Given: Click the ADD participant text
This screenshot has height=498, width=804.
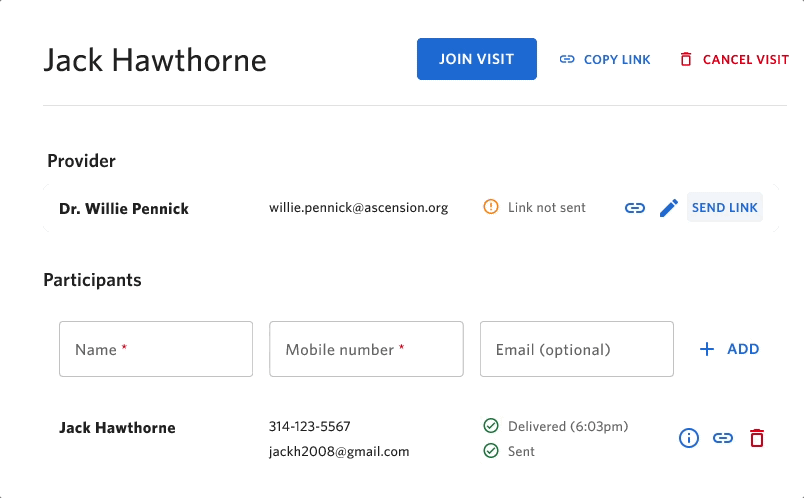Looking at the screenshot, I should coord(743,349).
